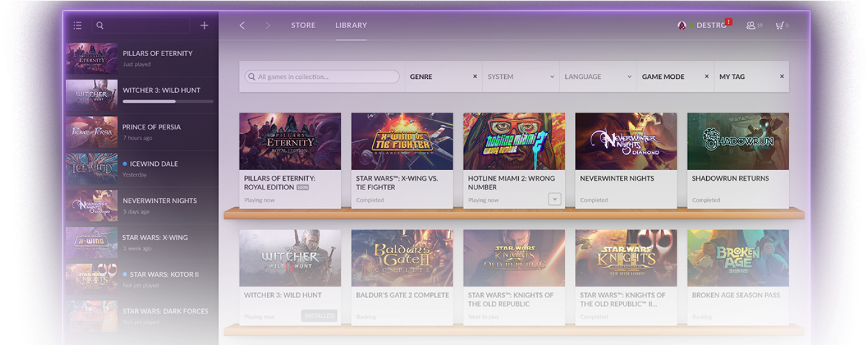Clear the Genre filter with X
The height and width of the screenshot is (345, 868).
(475, 77)
